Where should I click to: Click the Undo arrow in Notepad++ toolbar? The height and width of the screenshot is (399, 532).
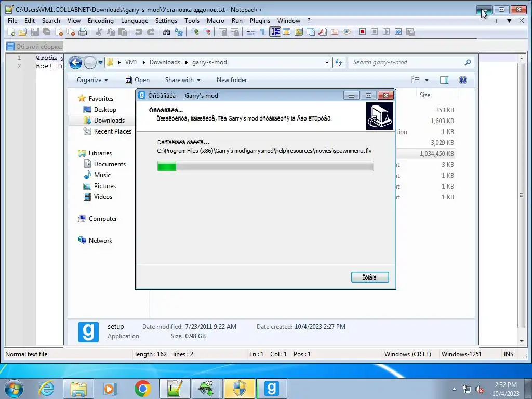pyautogui.click(x=138, y=32)
